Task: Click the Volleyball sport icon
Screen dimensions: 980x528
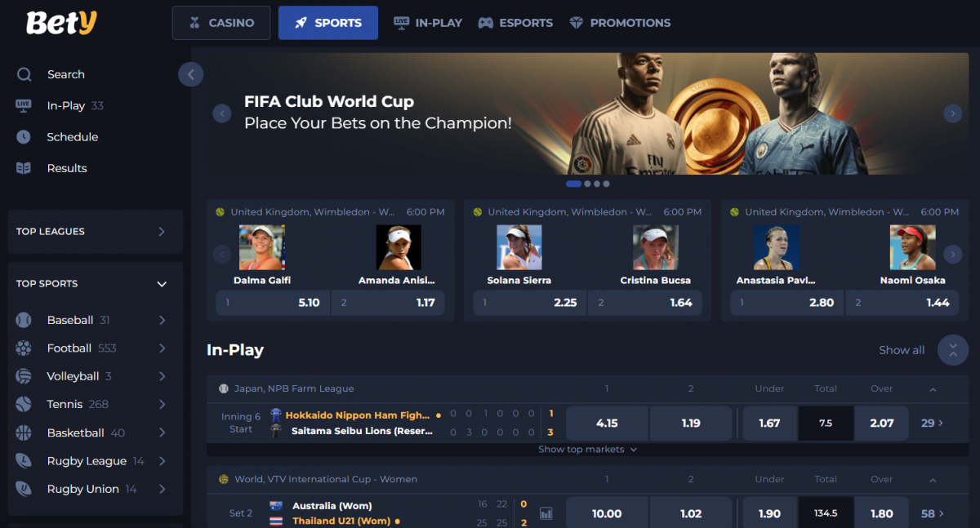Action: [24, 376]
